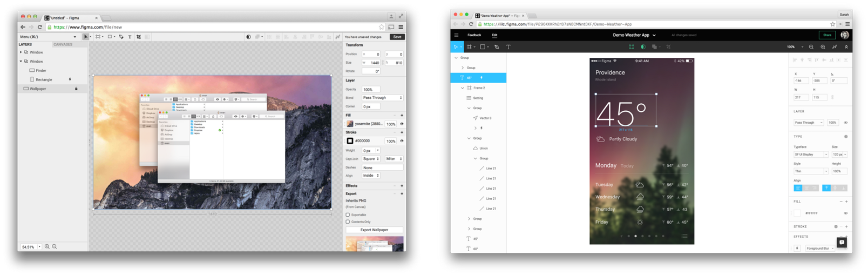Select the Frame tool in Demo Weather App toolbar

pyautogui.click(x=469, y=47)
